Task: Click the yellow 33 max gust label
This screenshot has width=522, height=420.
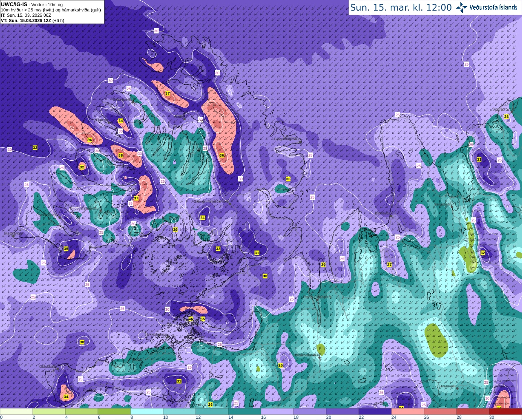Action: point(479,159)
